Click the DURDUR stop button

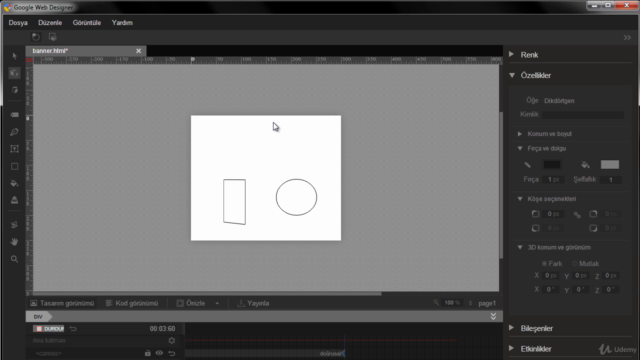coord(49,329)
